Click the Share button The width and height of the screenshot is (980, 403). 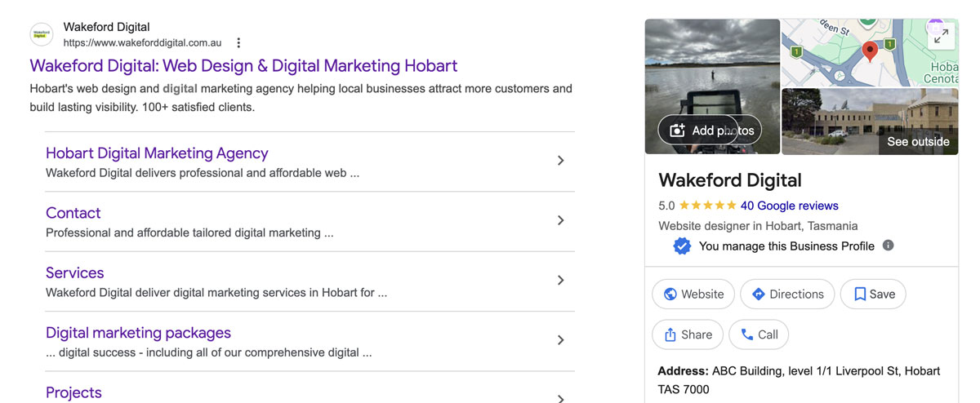[x=688, y=334]
